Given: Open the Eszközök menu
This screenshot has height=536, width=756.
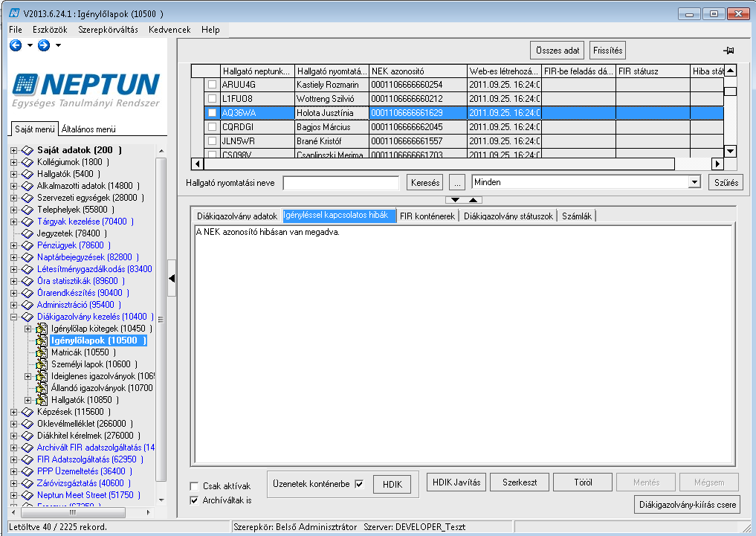Looking at the screenshot, I should click(x=50, y=30).
